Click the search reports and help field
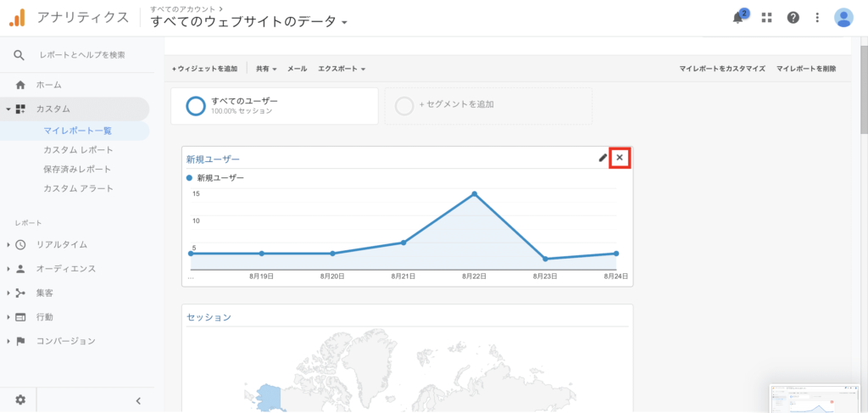Image resolution: width=868 pixels, height=413 pixels. (x=82, y=55)
